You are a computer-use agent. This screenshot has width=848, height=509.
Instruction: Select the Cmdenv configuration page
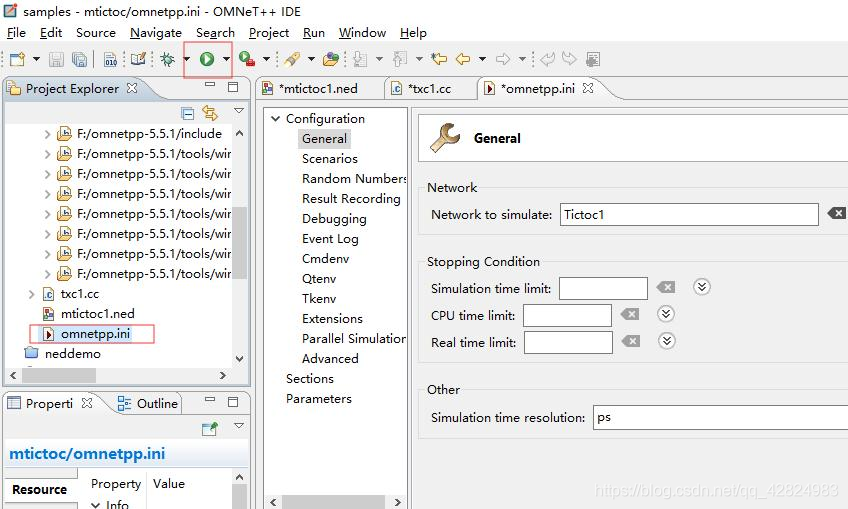click(326, 259)
